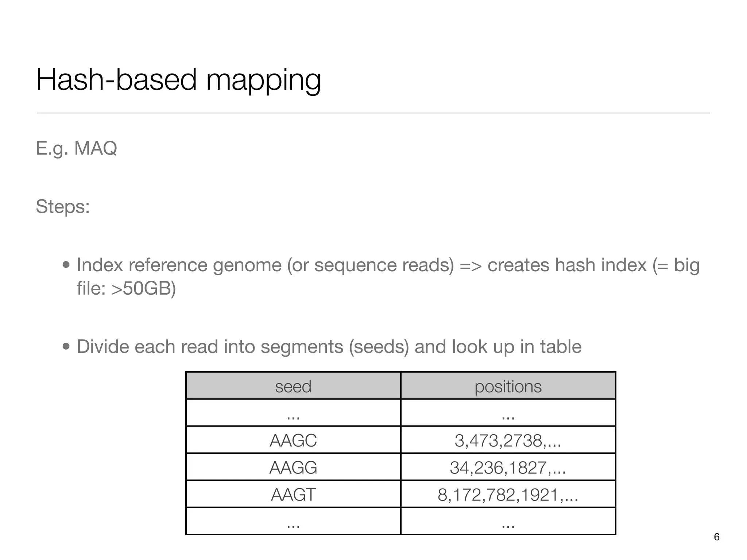Click the 'seed' table header cell
Viewport: 747px width, 560px height.
click(x=293, y=386)
